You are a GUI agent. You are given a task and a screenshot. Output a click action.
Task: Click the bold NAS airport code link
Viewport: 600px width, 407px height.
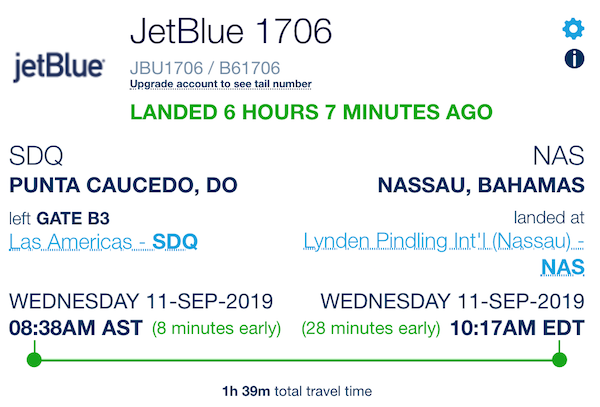point(562,267)
